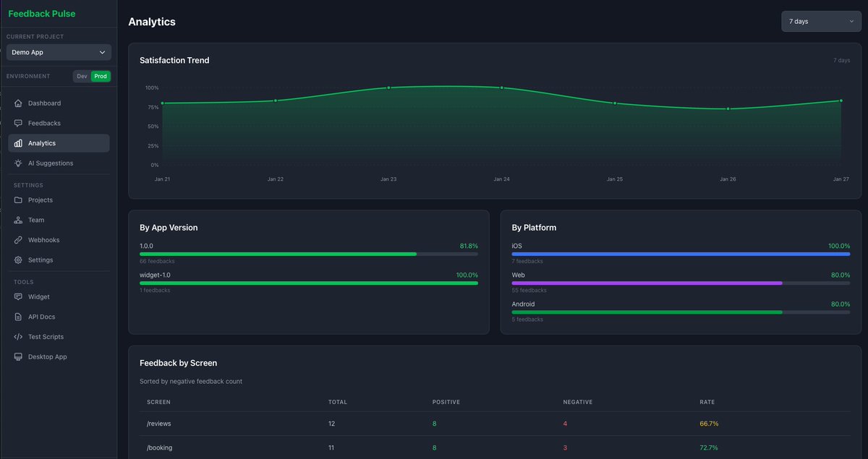Click the '55 feedbacks' label under Web
The height and width of the screenshot is (459, 868).
click(529, 291)
